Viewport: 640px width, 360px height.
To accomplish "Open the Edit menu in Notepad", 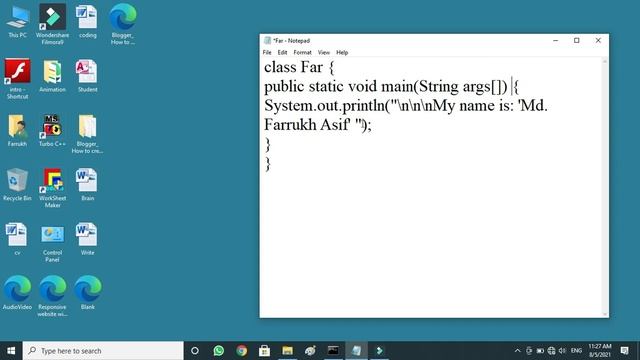I will (282, 52).
